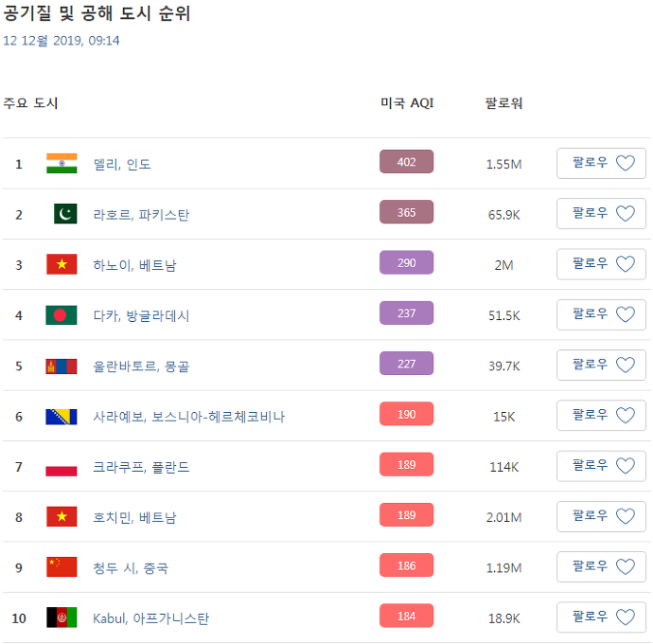Open the 델리, 인도 city link
This screenshot has width=653, height=644.
[x=121, y=164]
